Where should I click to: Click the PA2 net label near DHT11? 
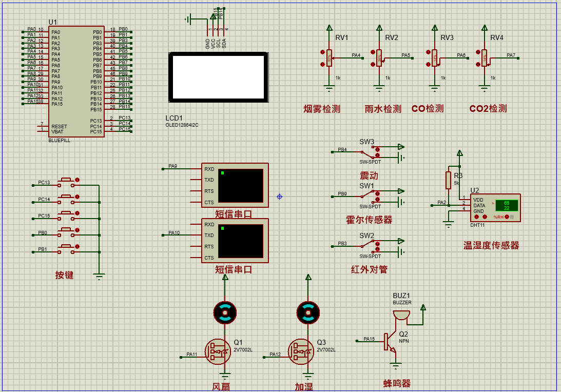pos(442,203)
